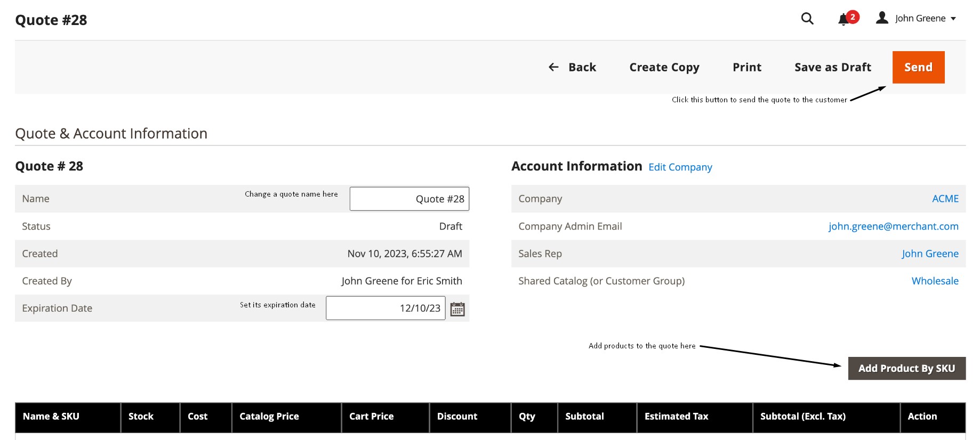Image resolution: width=980 pixels, height=440 pixels.
Task: Click the Stock column header
Action: [150, 417]
